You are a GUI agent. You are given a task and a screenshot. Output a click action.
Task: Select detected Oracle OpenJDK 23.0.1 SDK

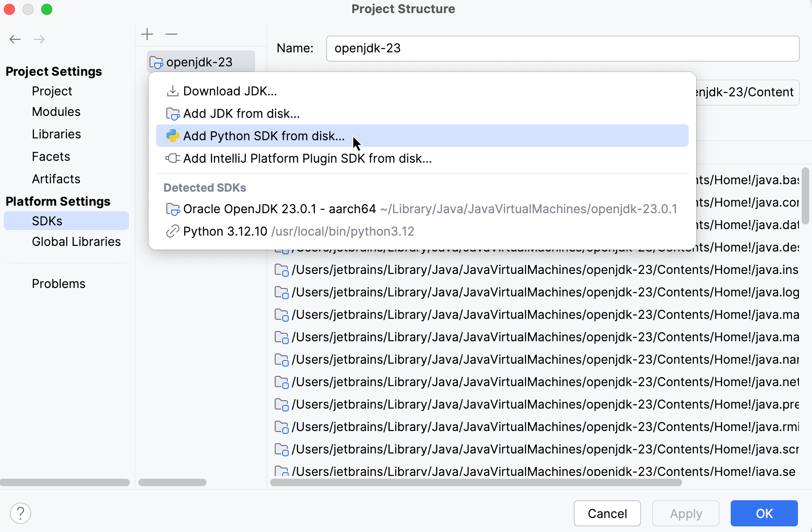coord(280,209)
